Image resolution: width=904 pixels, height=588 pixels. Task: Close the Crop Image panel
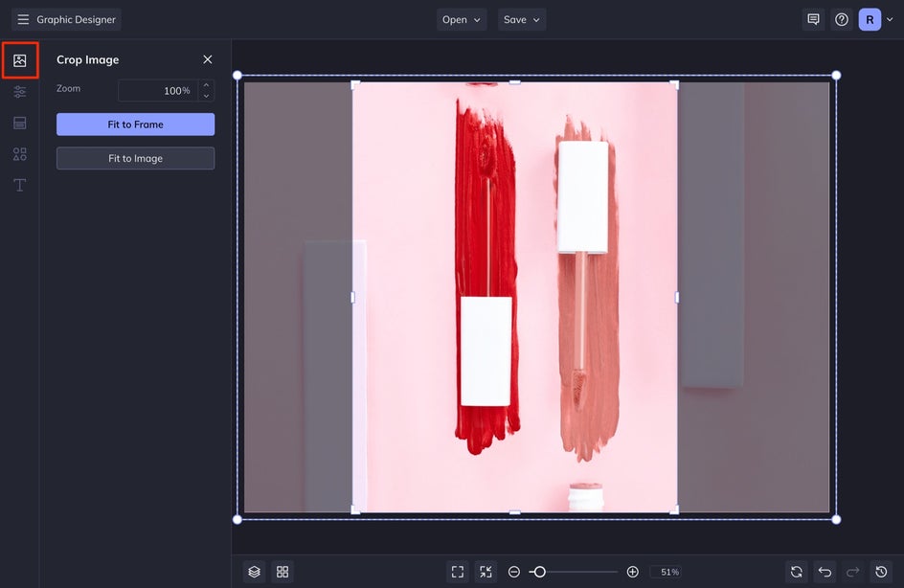[x=208, y=59]
